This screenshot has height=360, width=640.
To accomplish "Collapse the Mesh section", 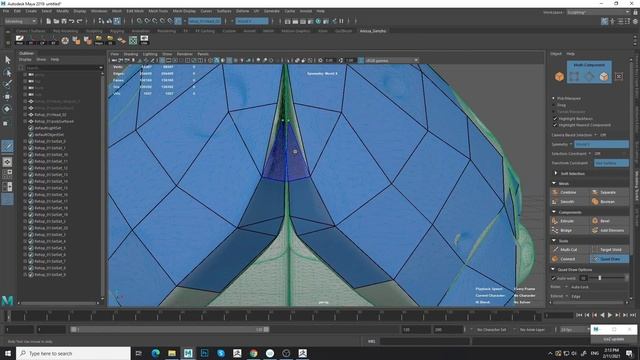I will click(554, 183).
